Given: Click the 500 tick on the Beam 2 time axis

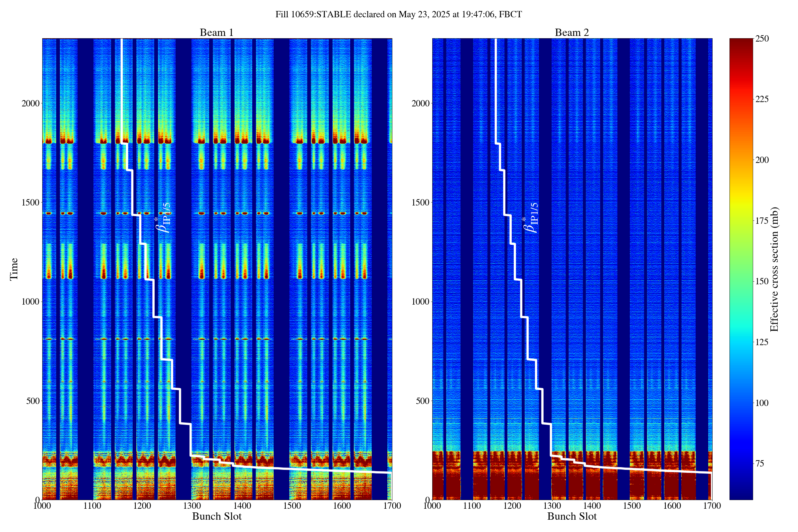Looking at the screenshot, I should tap(422, 401).
